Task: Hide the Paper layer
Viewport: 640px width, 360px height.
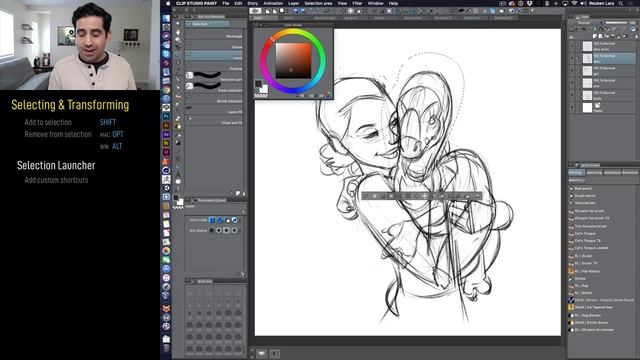Action: pos(571,107)
